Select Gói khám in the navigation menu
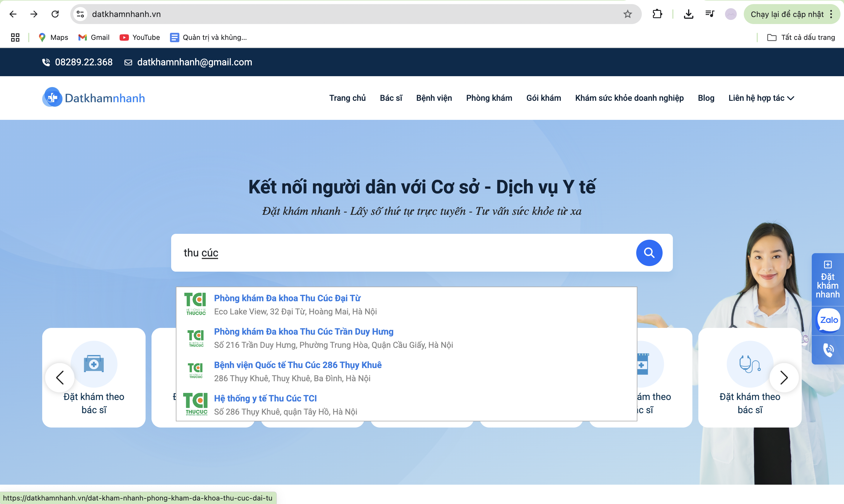844x504 pixels. (x=543, y=98)
